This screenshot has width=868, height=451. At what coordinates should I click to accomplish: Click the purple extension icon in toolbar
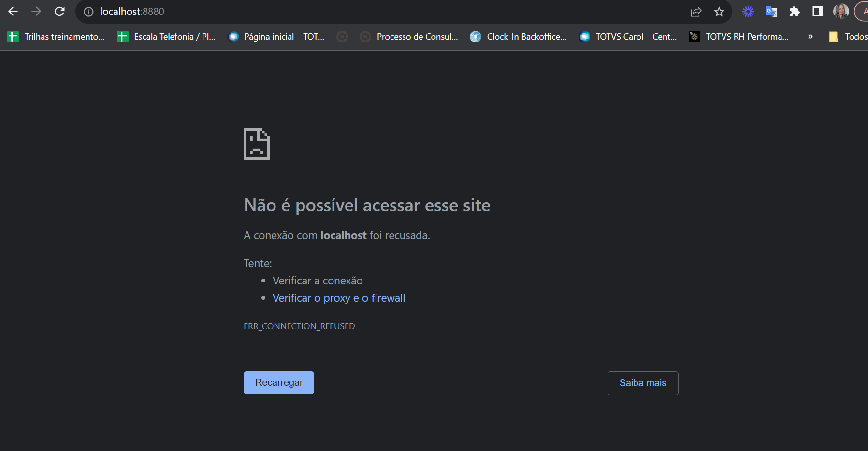coord(748,12)
